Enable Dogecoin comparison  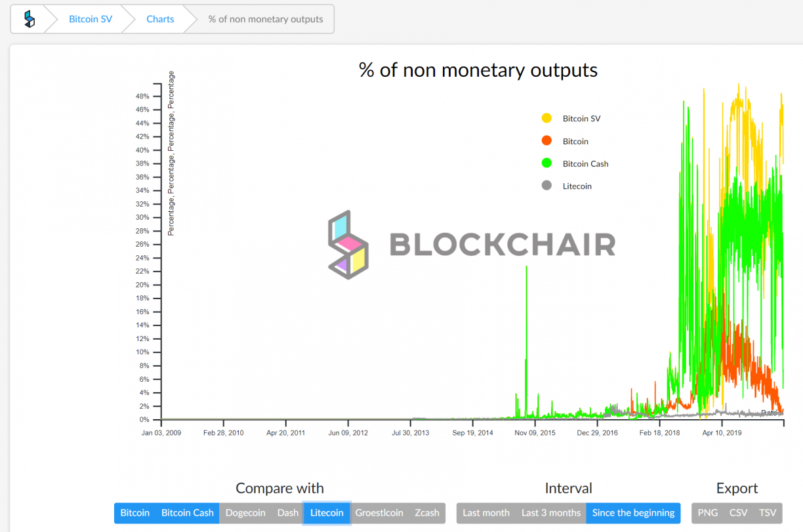245,513
